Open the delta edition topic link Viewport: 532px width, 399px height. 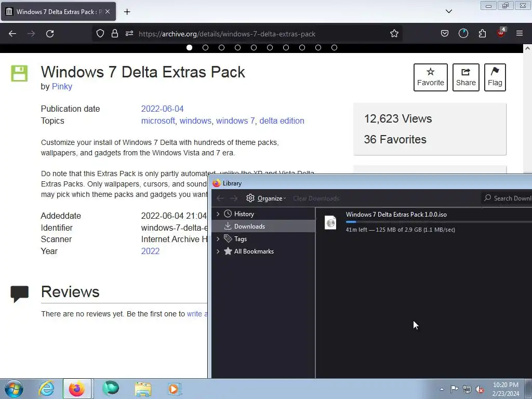[282, 121]
